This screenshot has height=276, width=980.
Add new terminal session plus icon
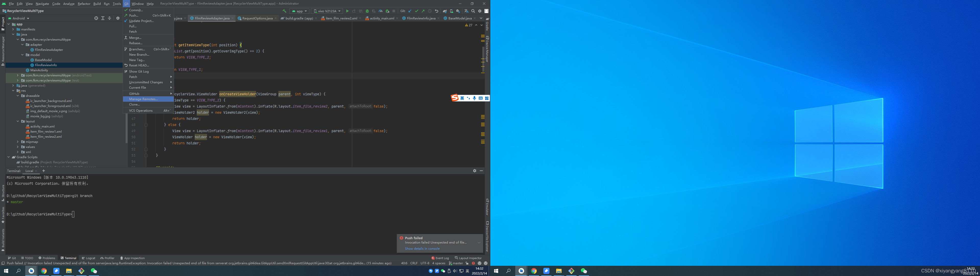pyautogui.click(x=44, y=171)
